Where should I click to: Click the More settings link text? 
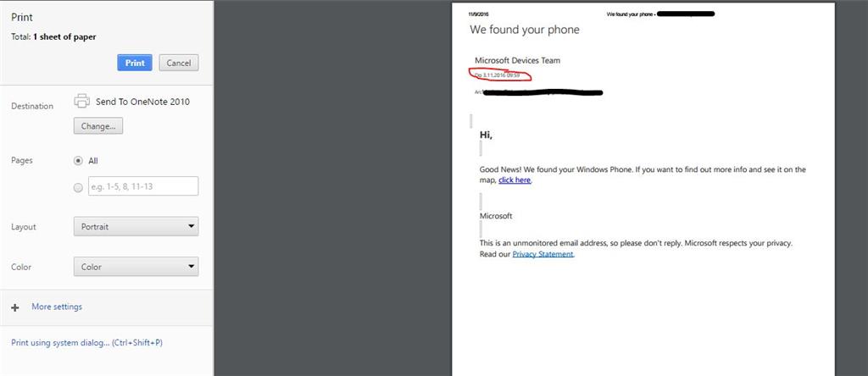point(57,307)
